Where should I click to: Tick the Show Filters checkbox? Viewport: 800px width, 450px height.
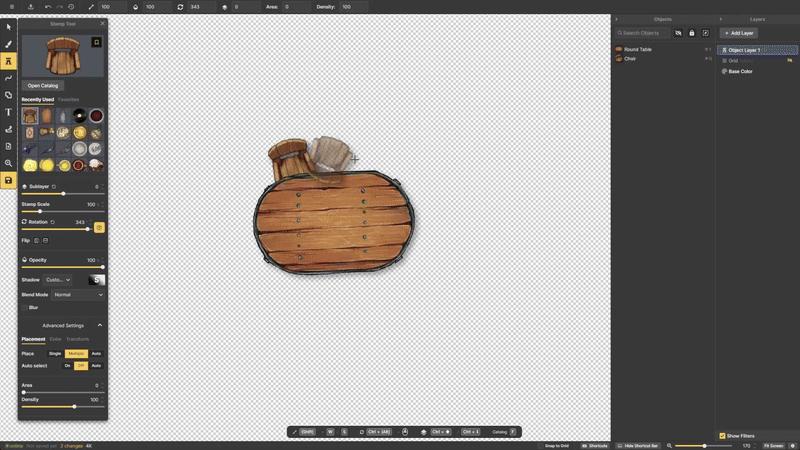[x=723, y=436]
